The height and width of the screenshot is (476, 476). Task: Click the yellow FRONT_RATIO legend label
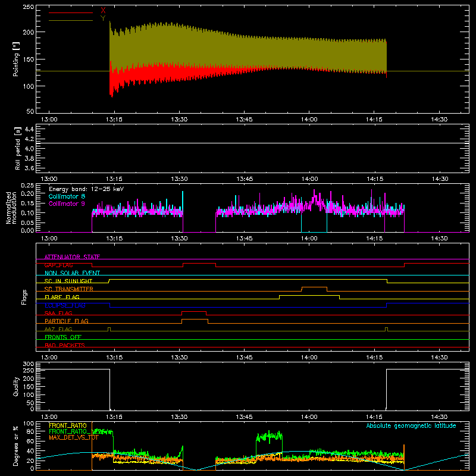pos(68,425)
